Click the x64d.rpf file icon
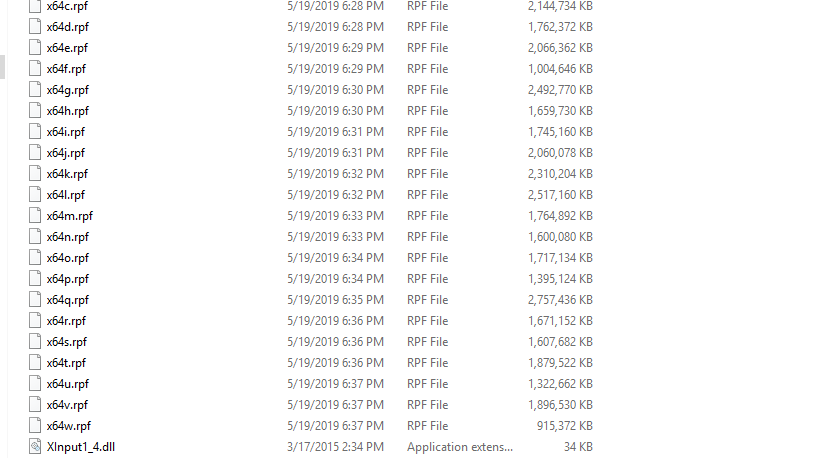This screenshot has height=471, width=820. pyautogui.click(x=36, y=27)
